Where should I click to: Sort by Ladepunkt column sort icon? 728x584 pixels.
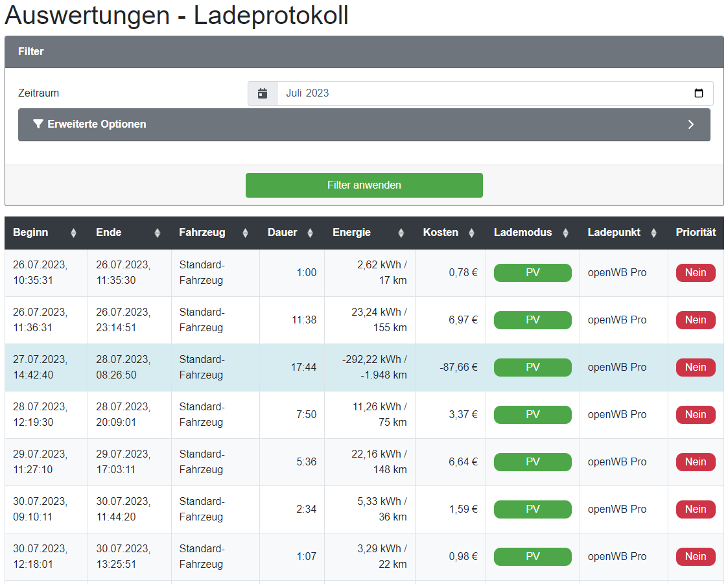coord(653,233)
